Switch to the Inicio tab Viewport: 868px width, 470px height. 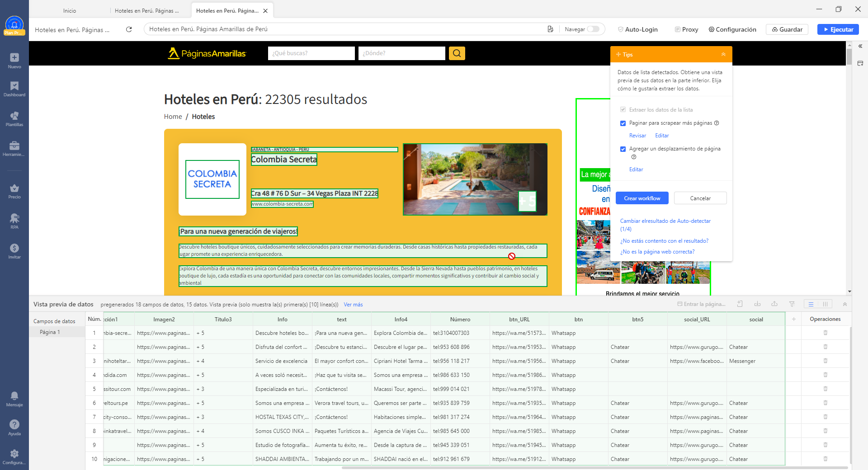(x=70, y=10)
